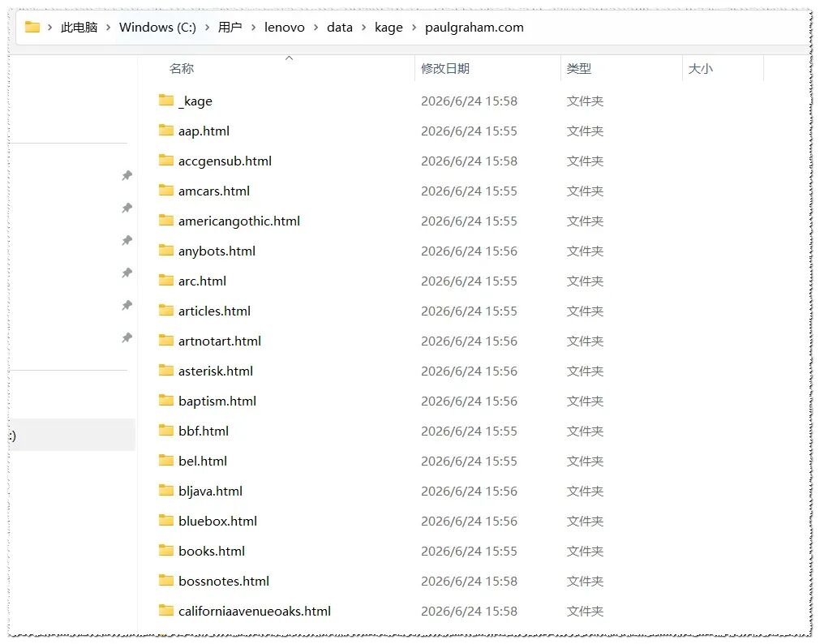
Task: Select the bluebox.html name
Action: click(x=217, y=521)
